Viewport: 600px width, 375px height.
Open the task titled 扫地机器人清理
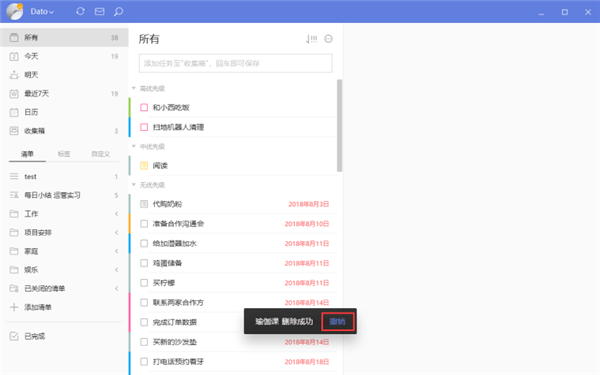178,127
